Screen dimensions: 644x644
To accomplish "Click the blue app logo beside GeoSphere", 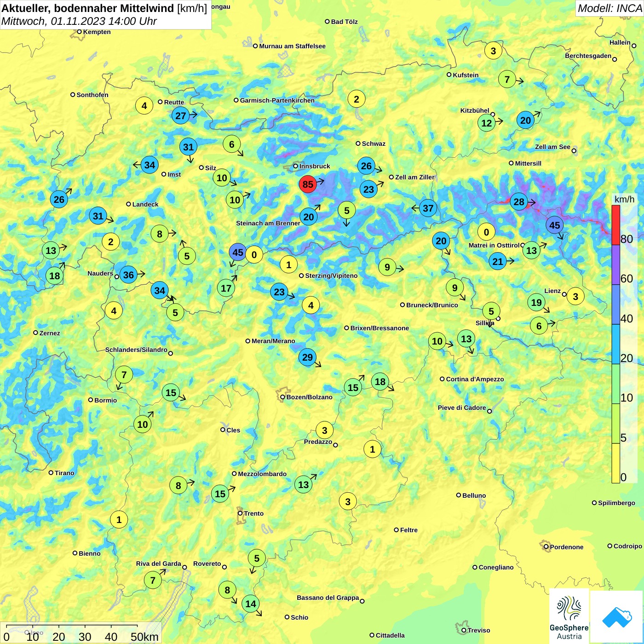I will point(616,617).
